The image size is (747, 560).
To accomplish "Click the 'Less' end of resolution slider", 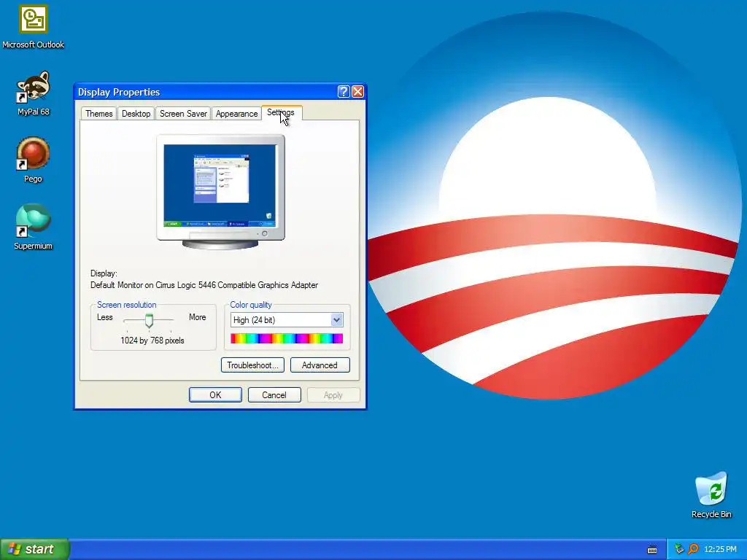I will click(x=105, y=317).
